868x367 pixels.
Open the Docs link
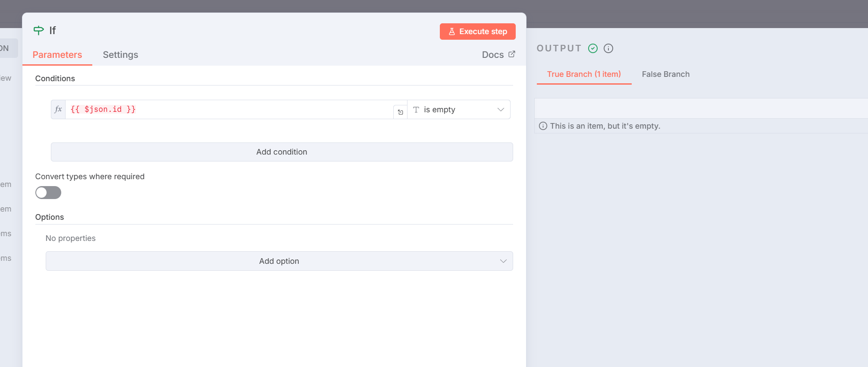(493, 55)
